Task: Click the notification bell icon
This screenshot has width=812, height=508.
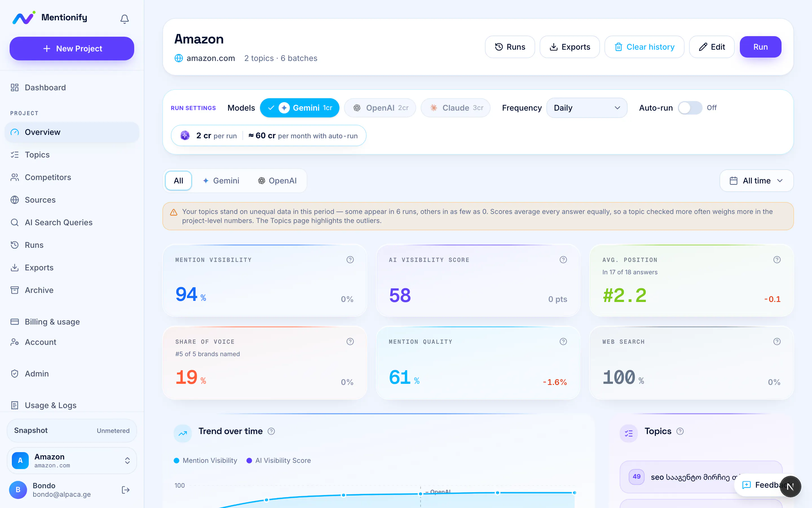Action: pyautogui.click(x=125, y=19)
